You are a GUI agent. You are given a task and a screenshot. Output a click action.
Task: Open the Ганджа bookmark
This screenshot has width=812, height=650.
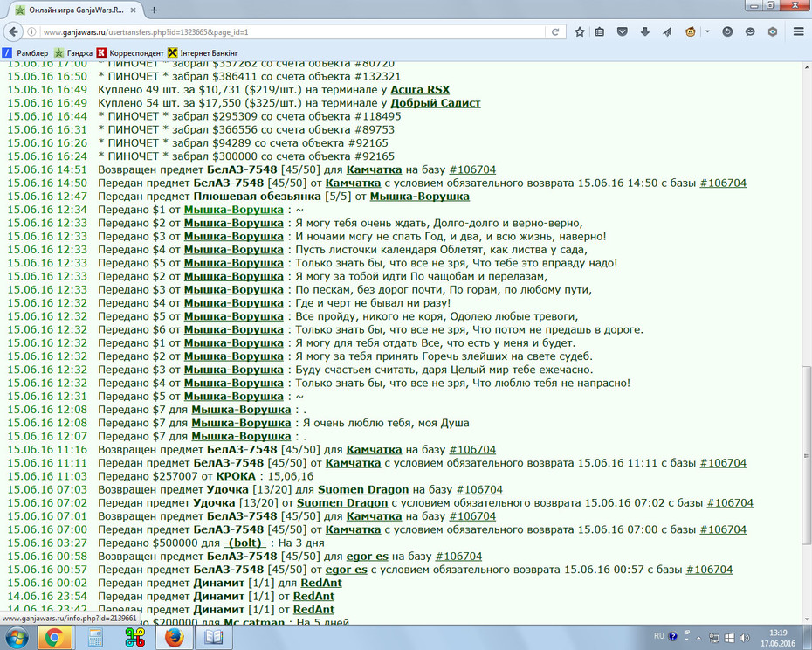pos(73,53)
